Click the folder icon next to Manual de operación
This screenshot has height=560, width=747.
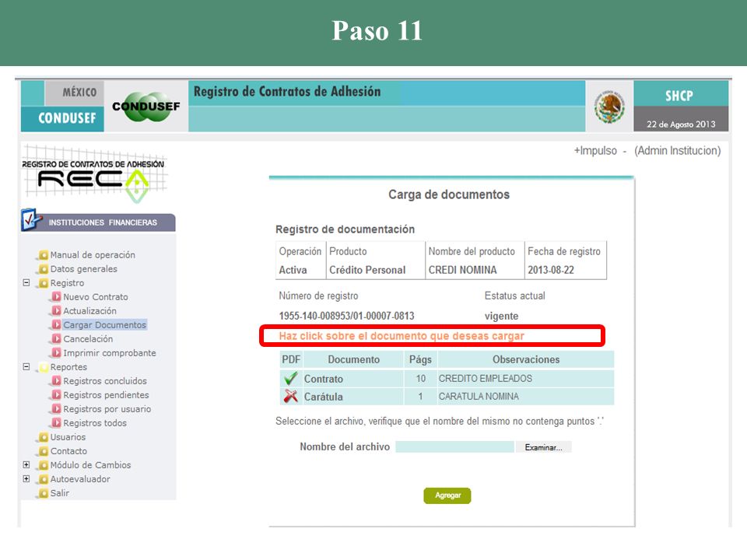44,255
